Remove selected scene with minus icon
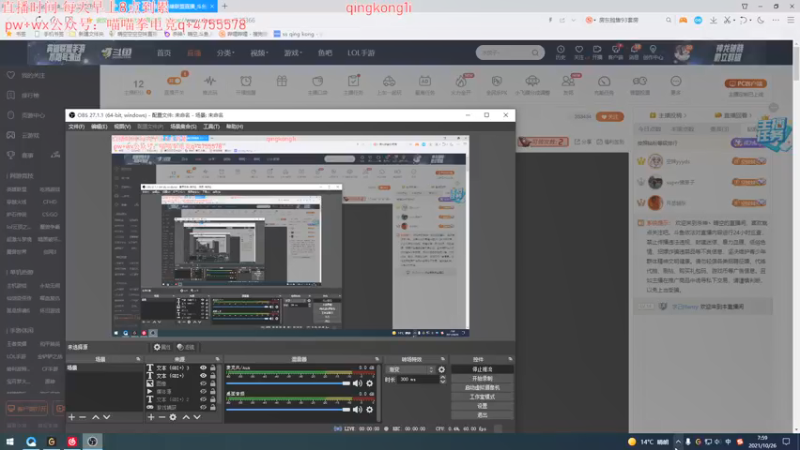The image size is (800, 450). tap(83, 417)
